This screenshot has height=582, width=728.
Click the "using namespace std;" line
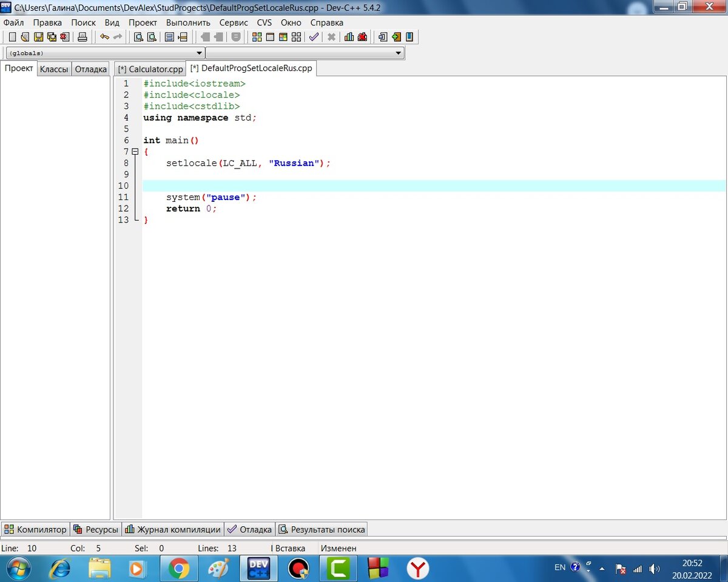click(200, 118)
